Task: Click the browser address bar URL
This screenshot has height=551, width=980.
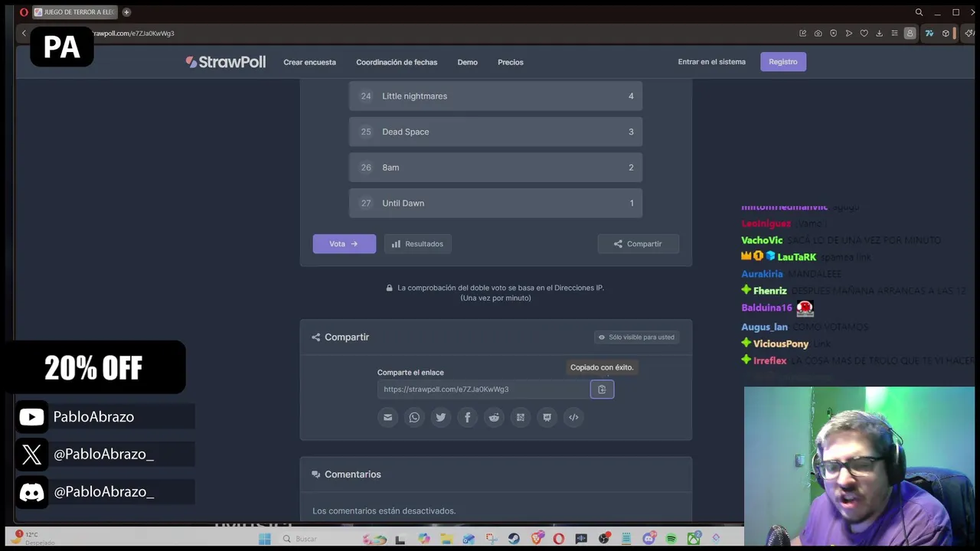Action: 133,34
